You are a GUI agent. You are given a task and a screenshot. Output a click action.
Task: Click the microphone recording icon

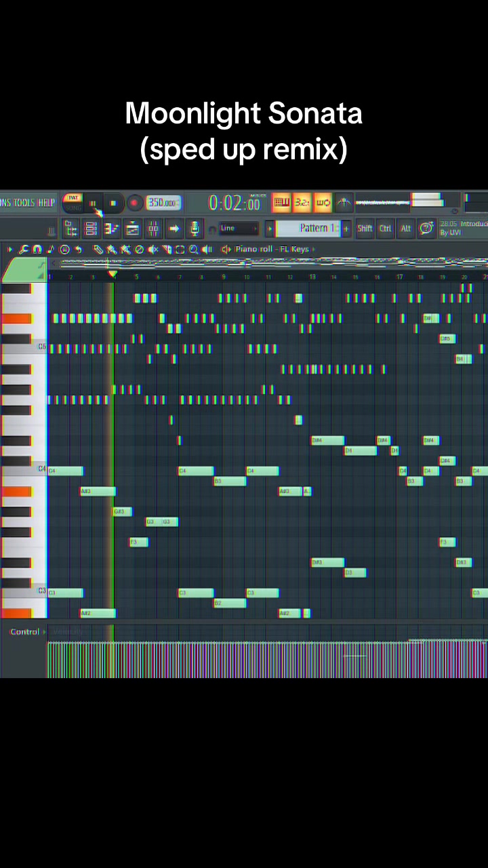195,228
